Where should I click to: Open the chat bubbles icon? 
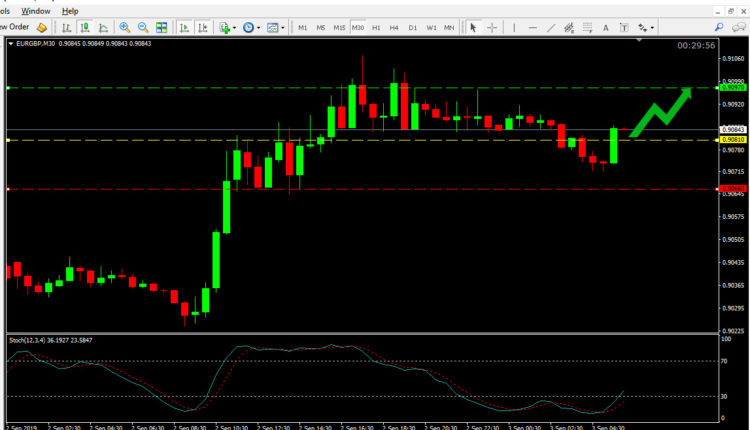[739, 28]
